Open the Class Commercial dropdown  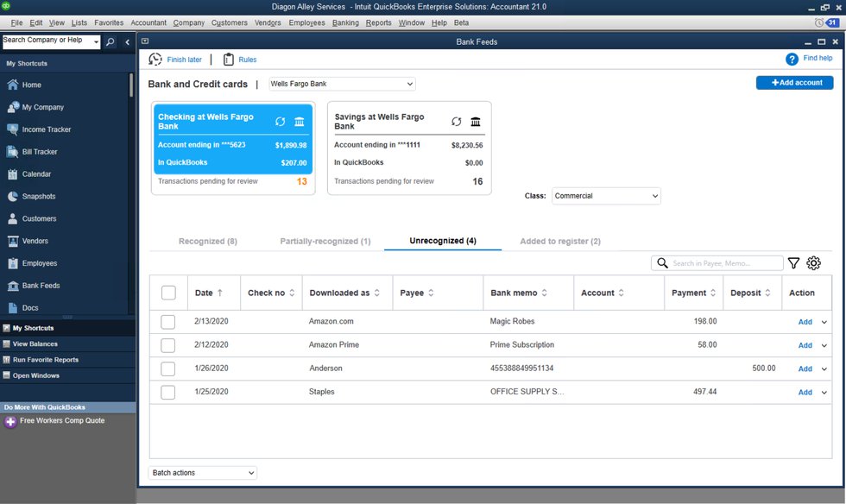coord(606,196)
